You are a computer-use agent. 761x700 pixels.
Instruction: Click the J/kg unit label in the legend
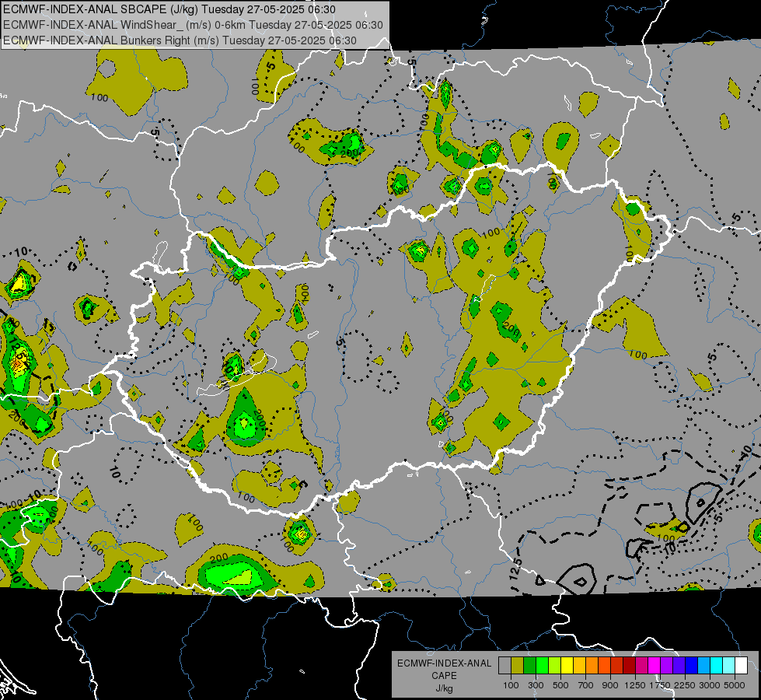tap(444, 688)
